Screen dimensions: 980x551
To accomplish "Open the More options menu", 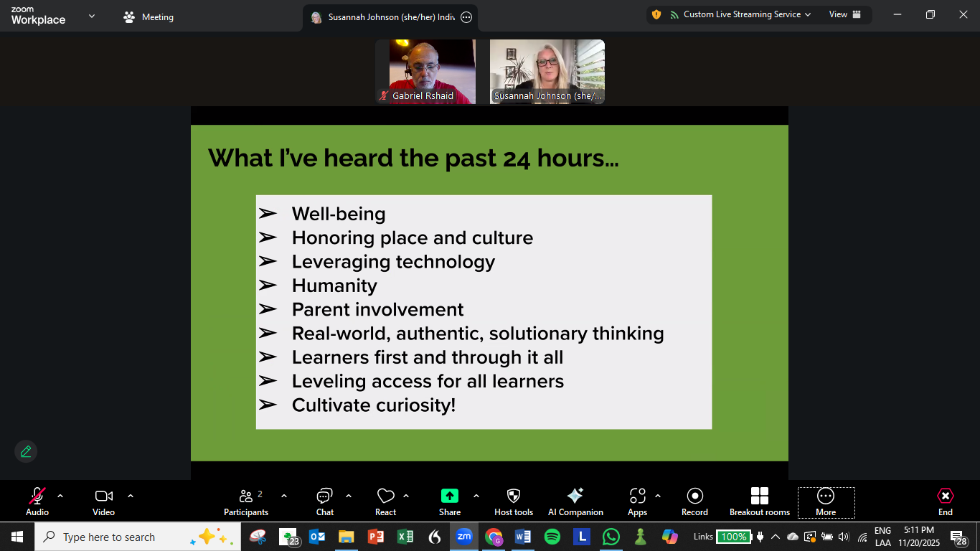I will point(826,501).
